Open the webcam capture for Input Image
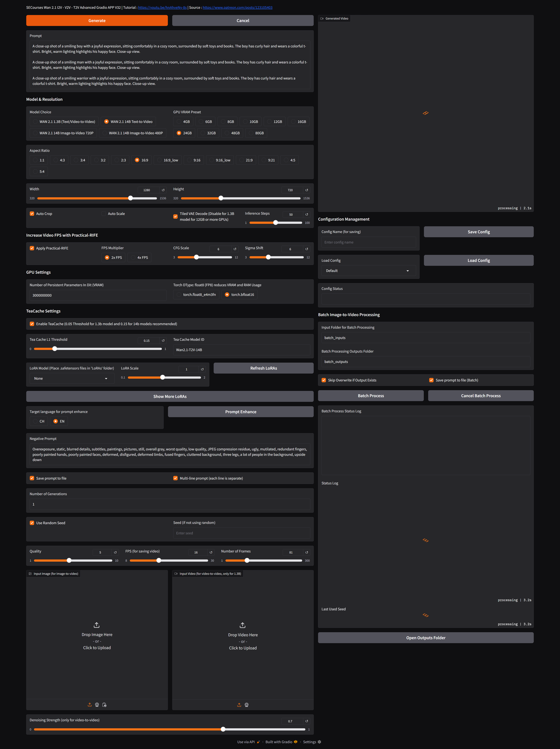 tap(97, 705)
